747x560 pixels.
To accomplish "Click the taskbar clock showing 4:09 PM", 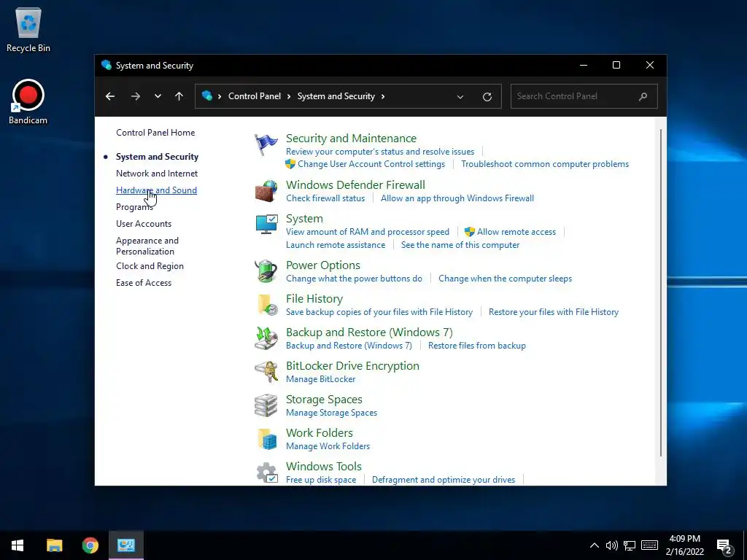I will 684,545.
